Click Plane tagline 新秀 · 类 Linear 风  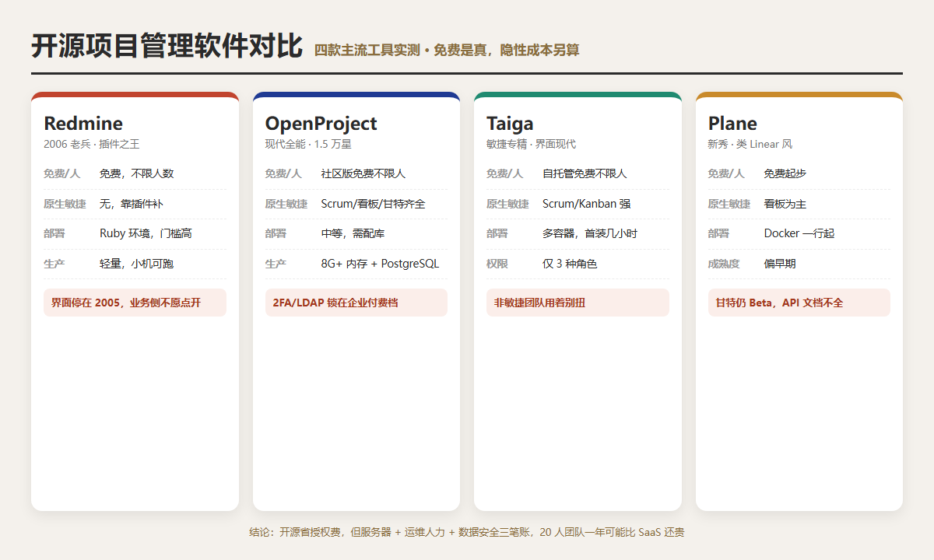[x=750, y=145]
